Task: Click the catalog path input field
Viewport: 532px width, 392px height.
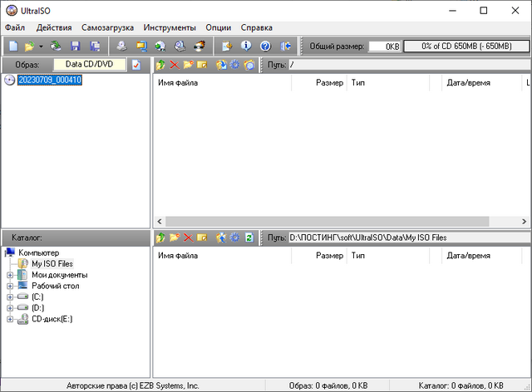Action: 407,238
